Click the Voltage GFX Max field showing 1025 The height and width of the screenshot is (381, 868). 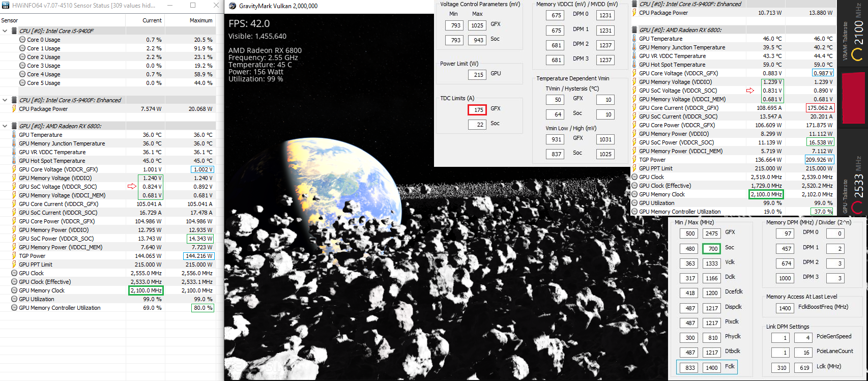(x=476, y=25)
